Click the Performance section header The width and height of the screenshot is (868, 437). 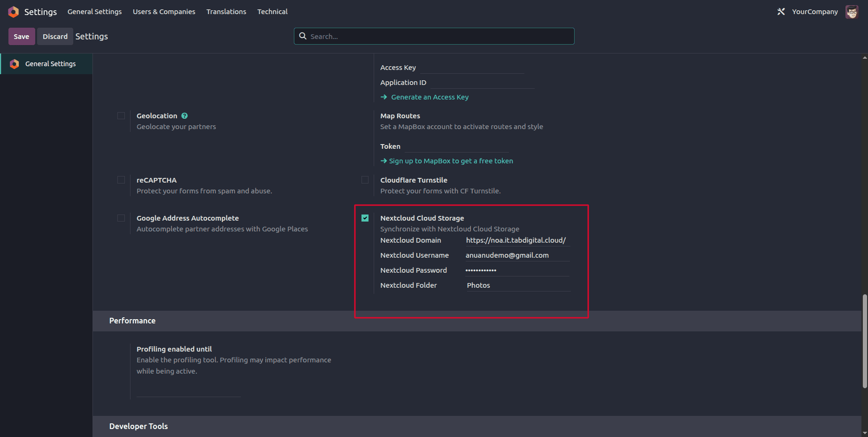[x=477, y=321]
